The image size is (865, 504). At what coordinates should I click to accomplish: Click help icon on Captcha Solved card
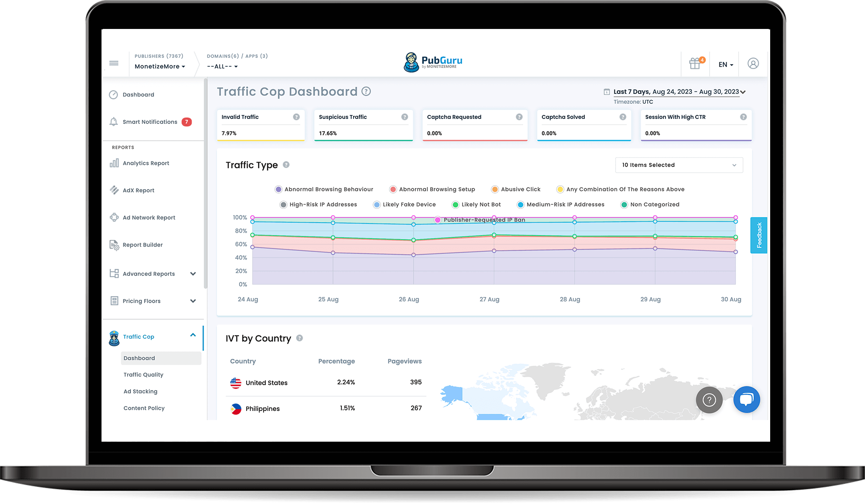click(x=623, y=117)
